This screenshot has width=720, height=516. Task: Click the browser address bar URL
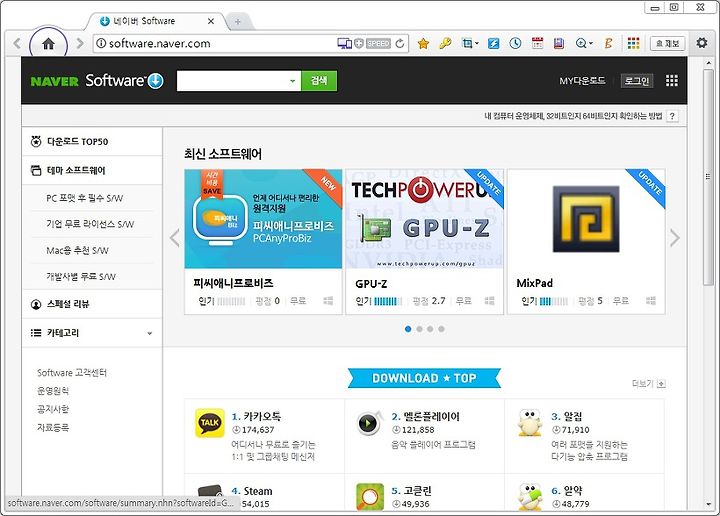pyautogui.click(x=159, y=44)
